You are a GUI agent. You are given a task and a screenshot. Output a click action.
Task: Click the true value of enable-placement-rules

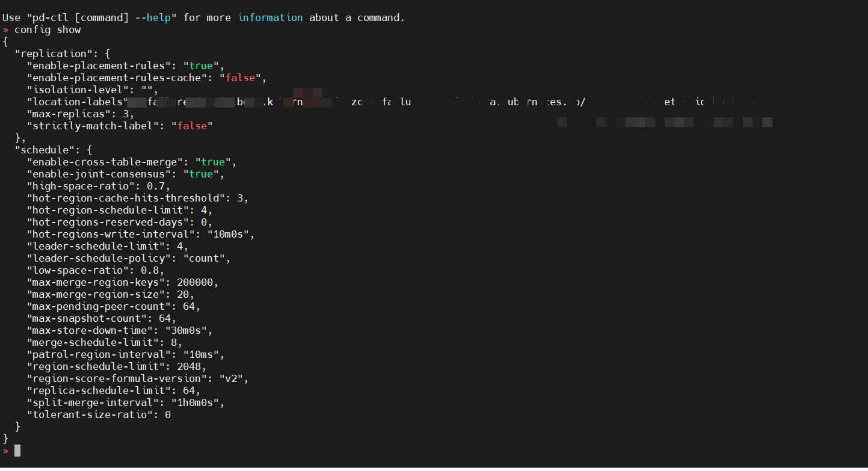tap(201, 66)
